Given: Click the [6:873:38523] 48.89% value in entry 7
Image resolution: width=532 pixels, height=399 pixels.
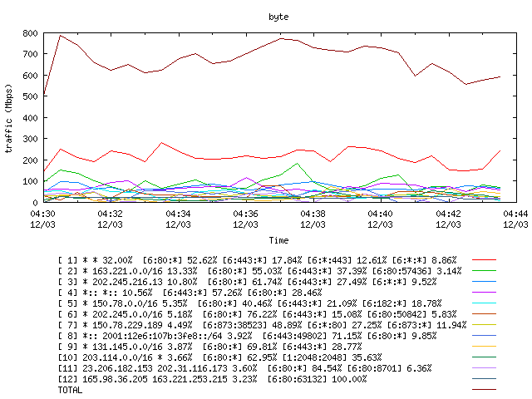Looking at the screenshot, I should click(x=252, y=325).
